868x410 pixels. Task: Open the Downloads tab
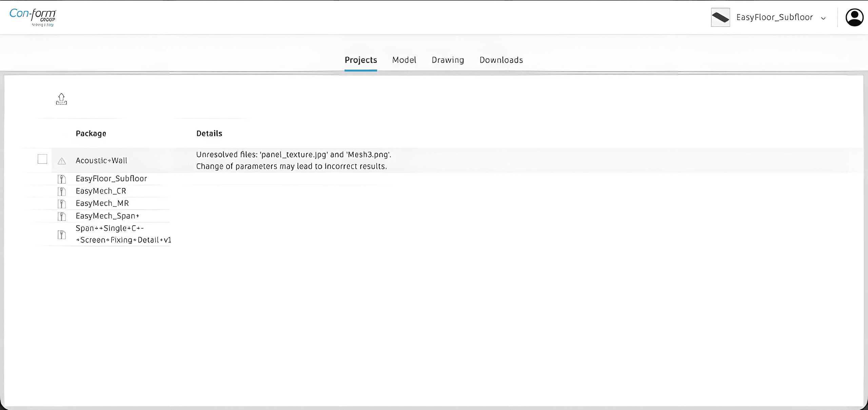coord(501,60)
